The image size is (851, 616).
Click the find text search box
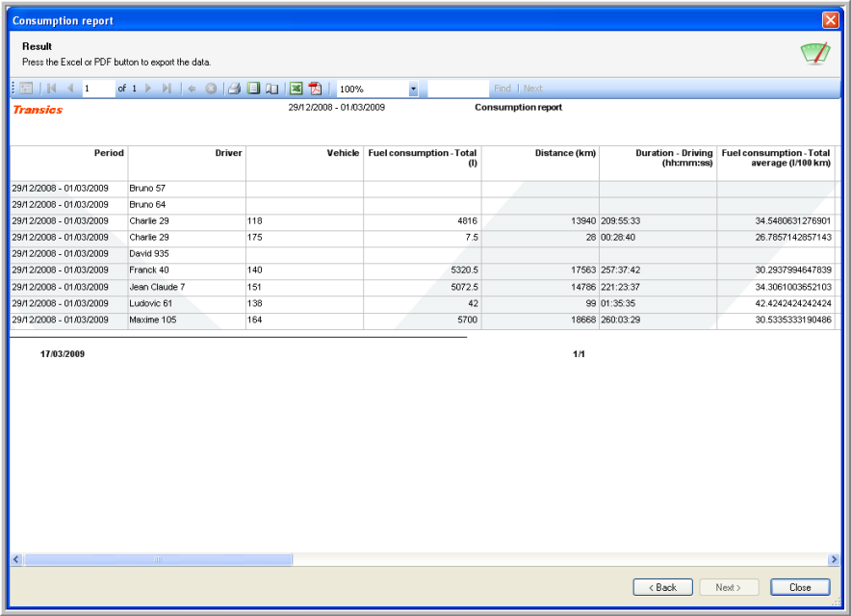click(458, 89)
